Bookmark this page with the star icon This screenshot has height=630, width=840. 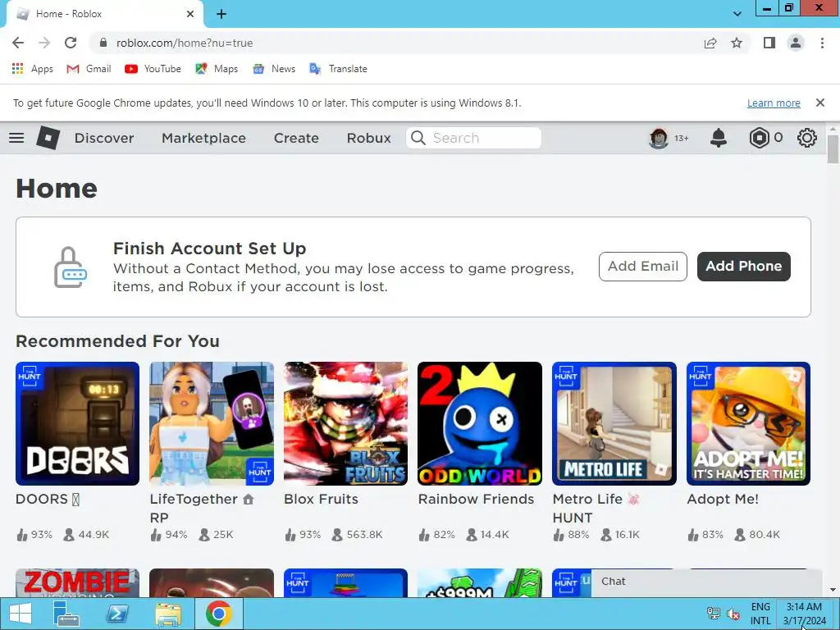737,43
